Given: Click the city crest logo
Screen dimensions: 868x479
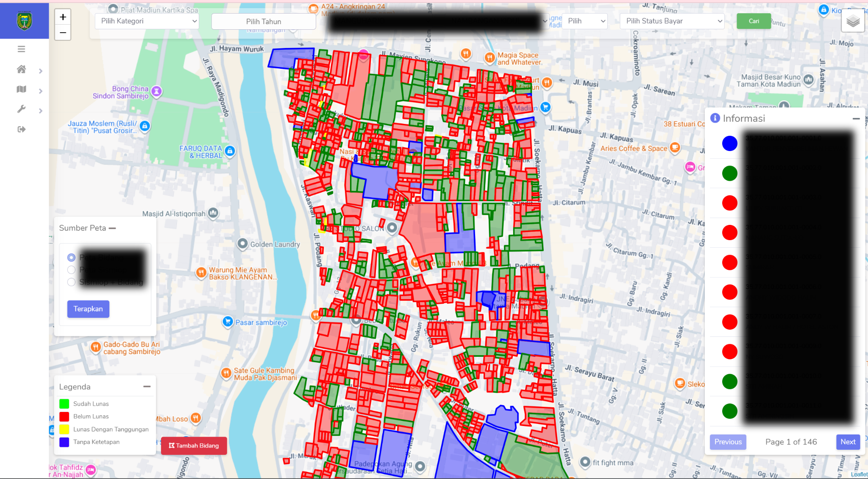Looking at the screenshot, I should 24,21.
